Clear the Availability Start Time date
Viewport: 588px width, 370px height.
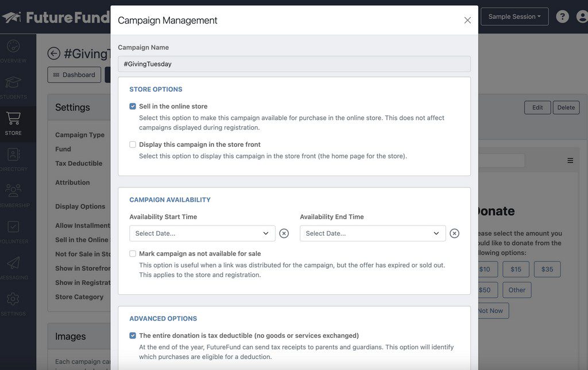pos(284,233)
